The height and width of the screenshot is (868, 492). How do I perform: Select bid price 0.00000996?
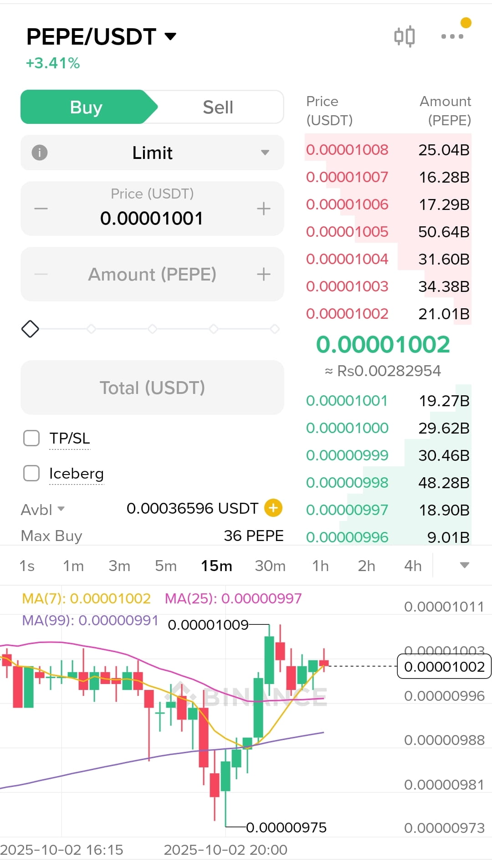(x=347, y=537)
